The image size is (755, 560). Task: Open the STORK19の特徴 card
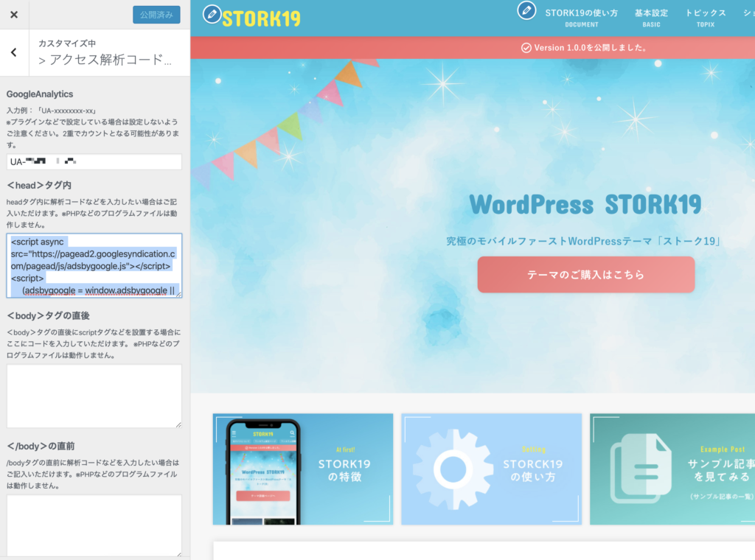click(303, 469)
